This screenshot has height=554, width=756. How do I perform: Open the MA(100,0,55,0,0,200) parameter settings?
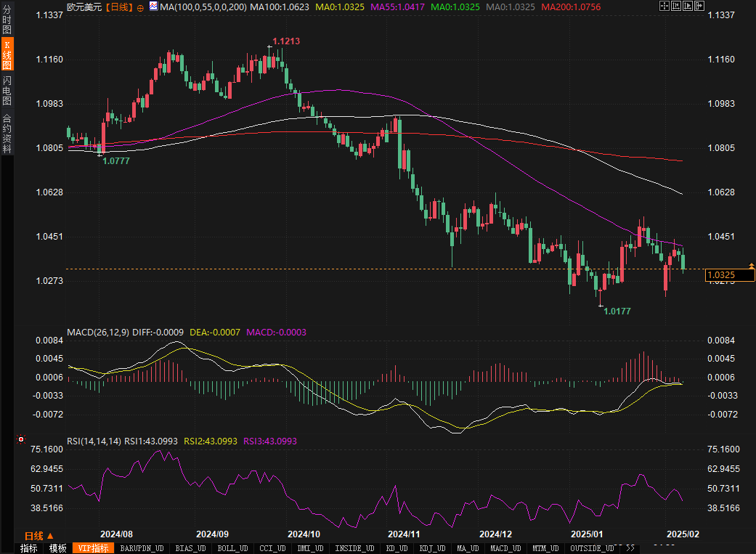click(x=203, y=7)
